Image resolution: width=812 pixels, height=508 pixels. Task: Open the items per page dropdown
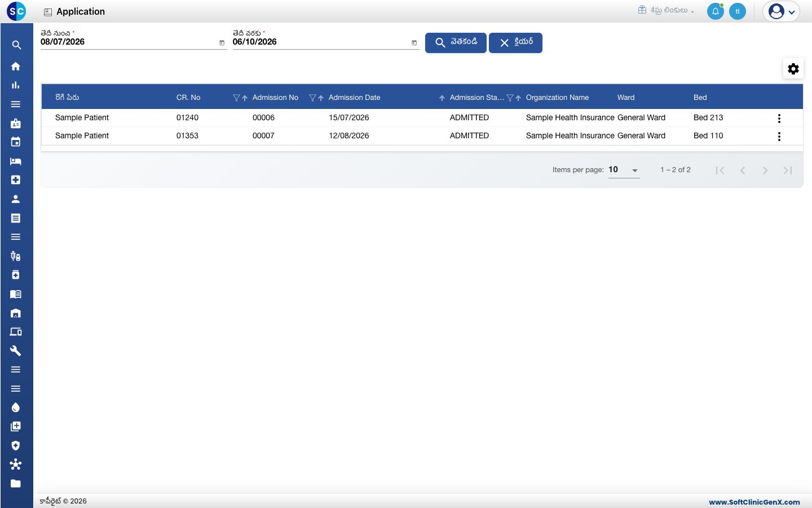pos(624,170)
